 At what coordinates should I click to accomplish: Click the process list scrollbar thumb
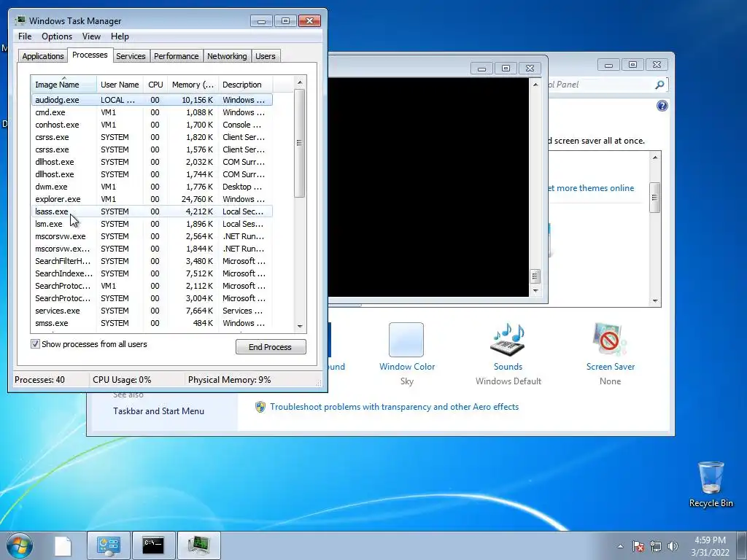click(x=300, y=143)
